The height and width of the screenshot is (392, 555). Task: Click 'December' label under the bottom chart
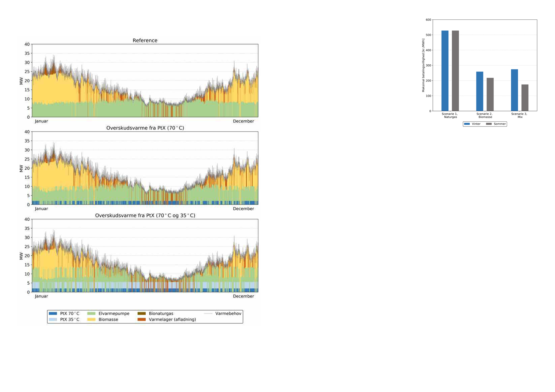(x=244, y=296)
